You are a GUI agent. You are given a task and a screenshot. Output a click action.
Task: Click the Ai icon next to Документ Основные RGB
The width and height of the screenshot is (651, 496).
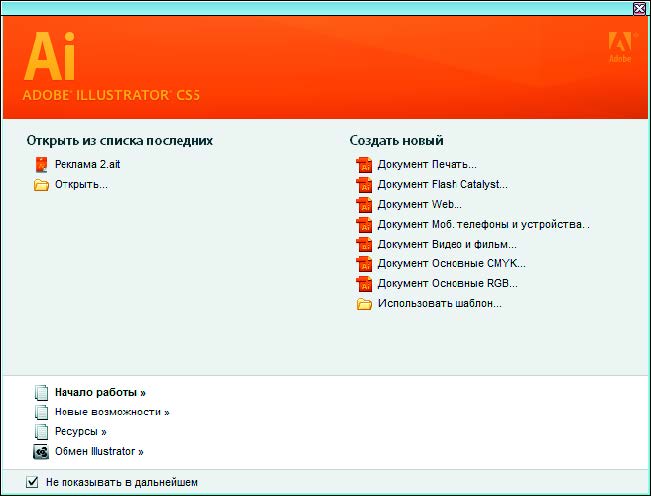point(364,284)
